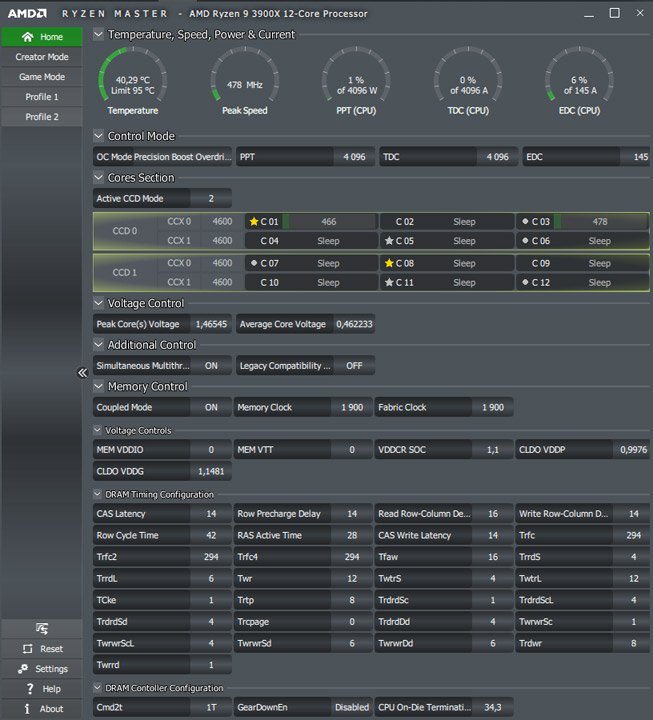Screen dimensions: 653x720
Task: Click the Peak Speed gauge dial
Action: pyautogui.click(x=245, y=75)
